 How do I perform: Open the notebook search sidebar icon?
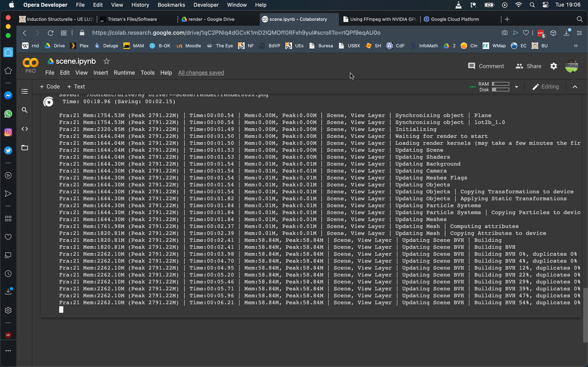point(24,110)
